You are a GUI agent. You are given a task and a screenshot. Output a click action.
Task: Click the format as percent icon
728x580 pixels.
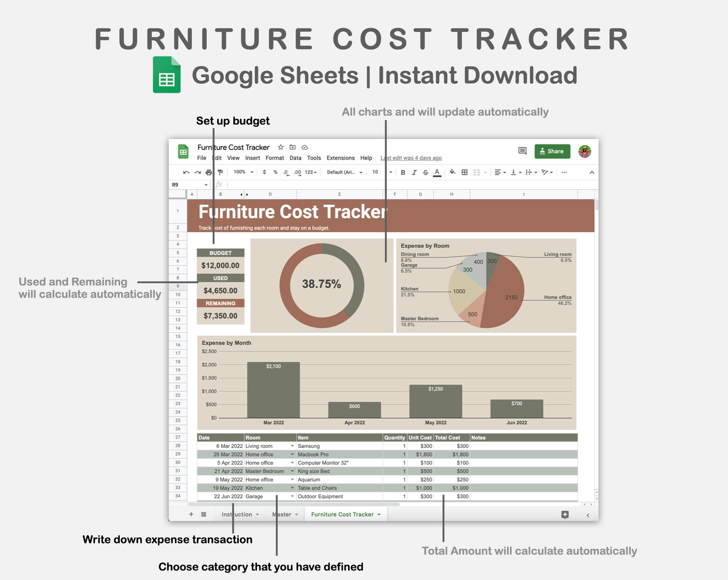pos(275,172)
